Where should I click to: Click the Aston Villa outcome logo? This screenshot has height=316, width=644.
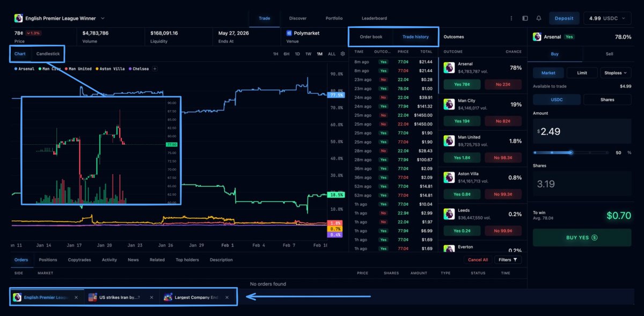pos(449,177)
